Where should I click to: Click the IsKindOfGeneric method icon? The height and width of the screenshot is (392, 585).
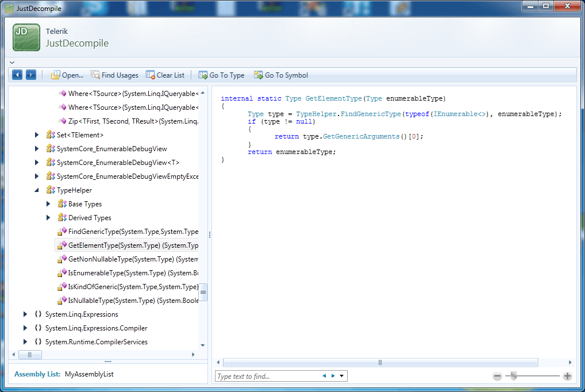point(62,287)
